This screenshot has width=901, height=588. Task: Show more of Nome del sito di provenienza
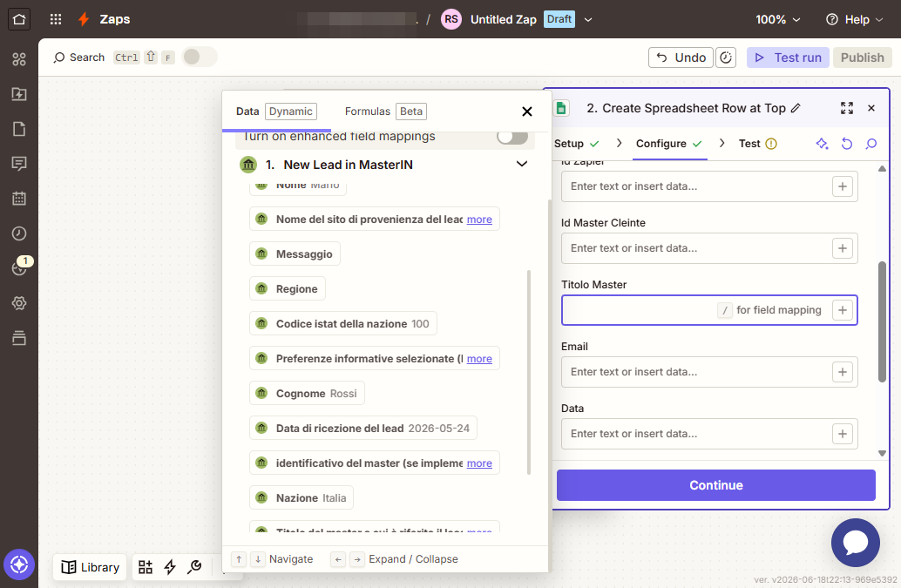coord(479,220)
